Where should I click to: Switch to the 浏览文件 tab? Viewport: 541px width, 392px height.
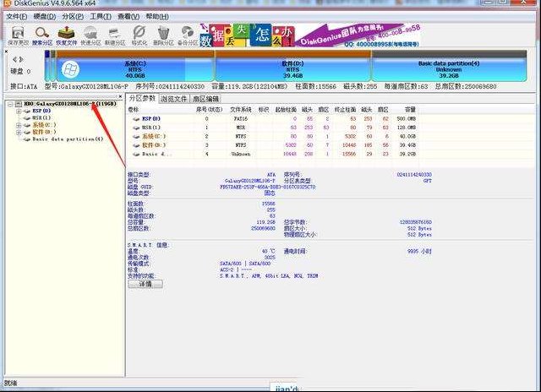pyautogui.click(x=174, y=99)
